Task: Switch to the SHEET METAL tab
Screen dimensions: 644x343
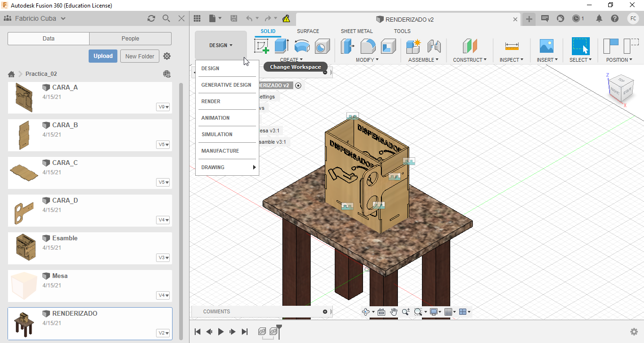Action: coord(356,31)
